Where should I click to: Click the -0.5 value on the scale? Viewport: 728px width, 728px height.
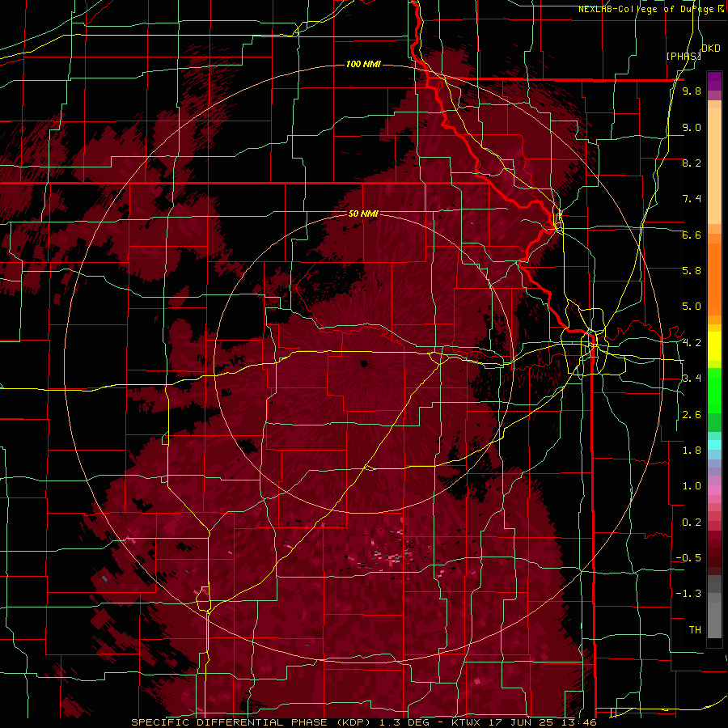point(688,558)
